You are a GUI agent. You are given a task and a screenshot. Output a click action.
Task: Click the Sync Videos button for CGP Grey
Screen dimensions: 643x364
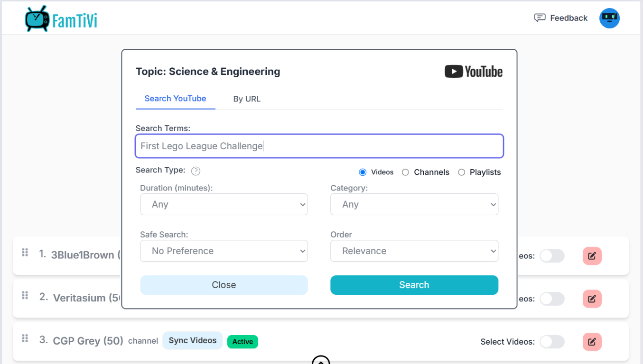tap(192, 340)
